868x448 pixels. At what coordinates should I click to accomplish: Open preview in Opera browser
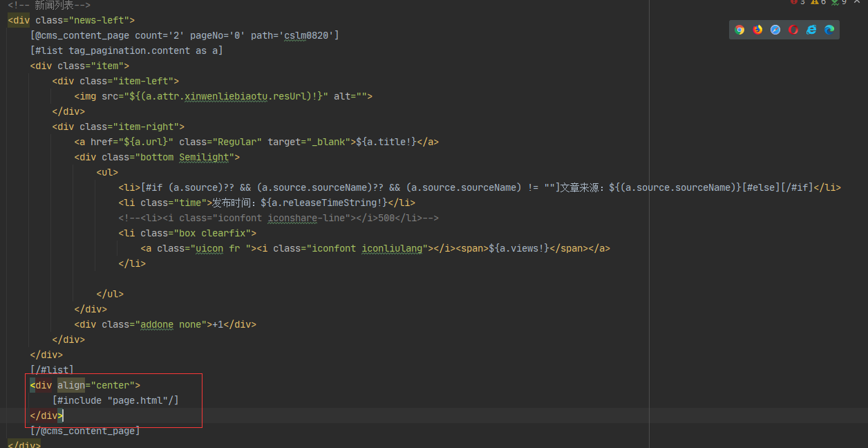[x=793, y=30]
